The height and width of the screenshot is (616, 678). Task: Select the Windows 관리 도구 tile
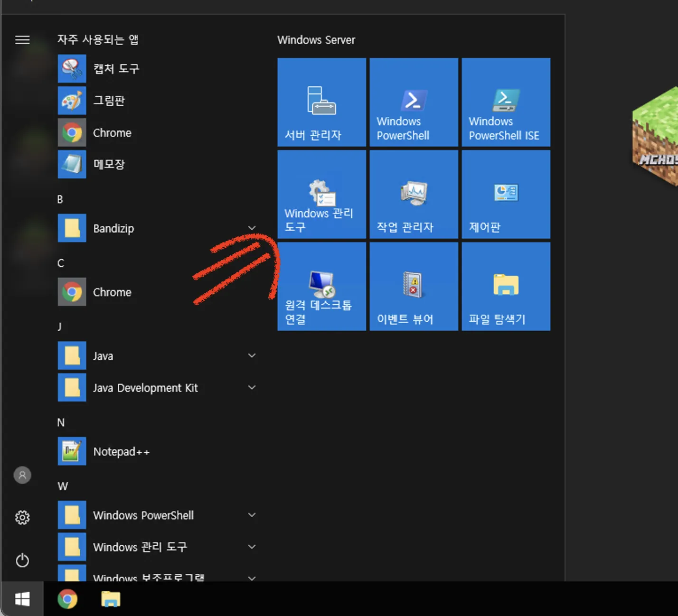[x=322, y=194]
